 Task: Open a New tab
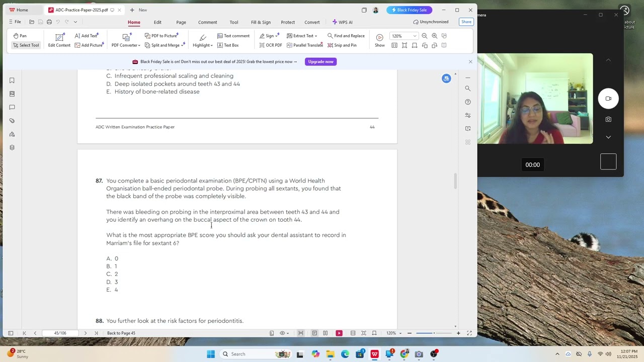[138, 10]
